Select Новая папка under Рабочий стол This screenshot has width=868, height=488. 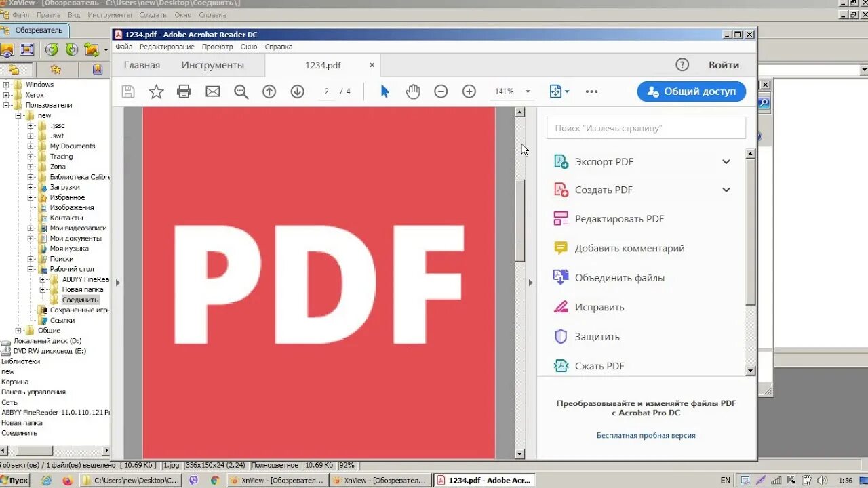tap(83, 289)
